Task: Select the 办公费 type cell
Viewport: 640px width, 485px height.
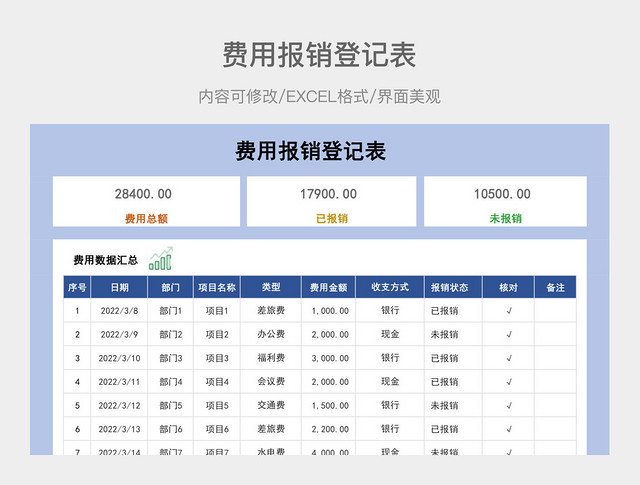Action: click(x=271, y=334)
